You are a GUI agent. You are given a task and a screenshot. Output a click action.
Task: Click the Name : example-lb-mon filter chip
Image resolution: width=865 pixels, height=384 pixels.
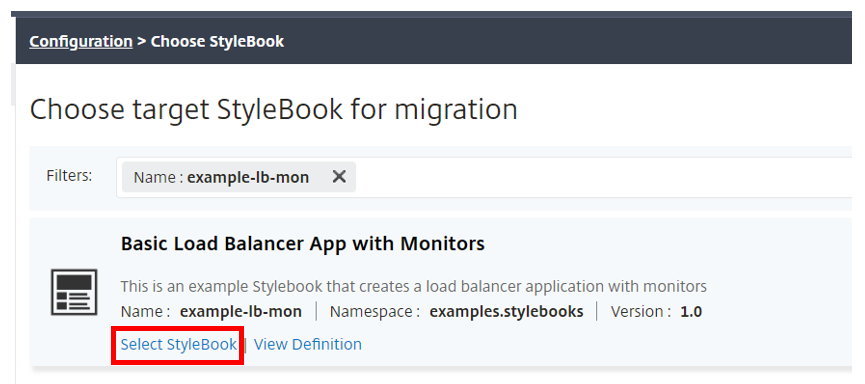(239, 177)
